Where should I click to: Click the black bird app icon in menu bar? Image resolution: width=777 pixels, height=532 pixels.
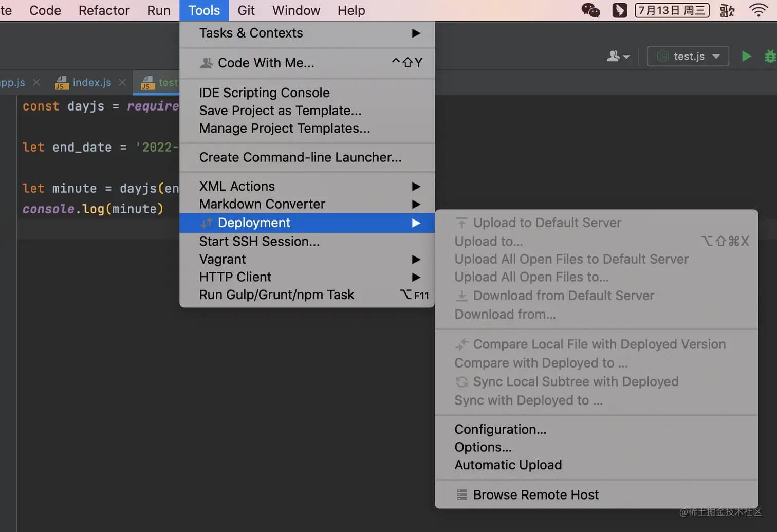click(620, 10)
